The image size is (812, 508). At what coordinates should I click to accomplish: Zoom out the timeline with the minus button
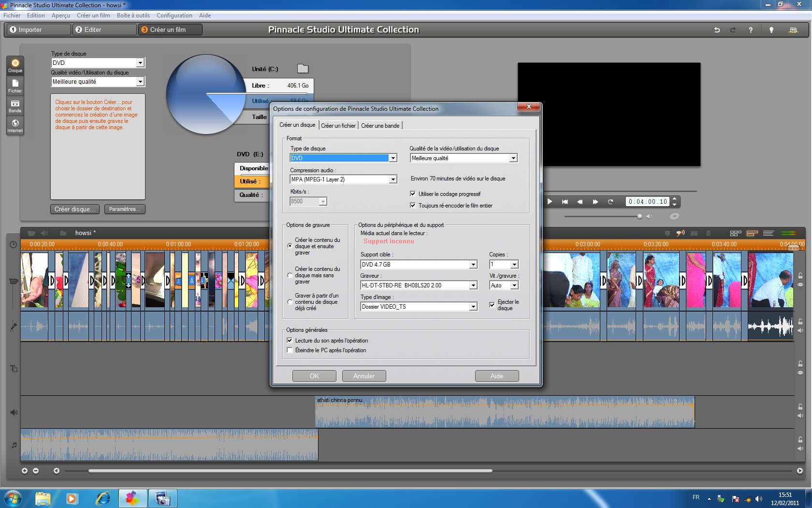36,471
